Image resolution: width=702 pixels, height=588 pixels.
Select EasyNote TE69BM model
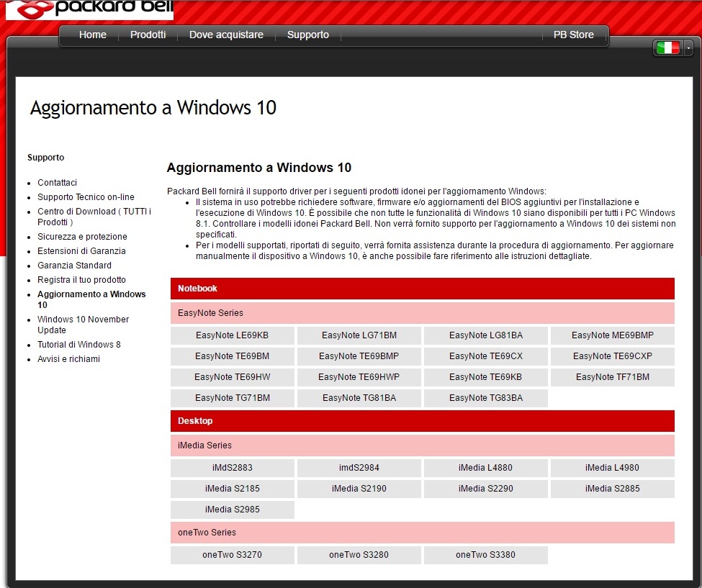(233, 356)
